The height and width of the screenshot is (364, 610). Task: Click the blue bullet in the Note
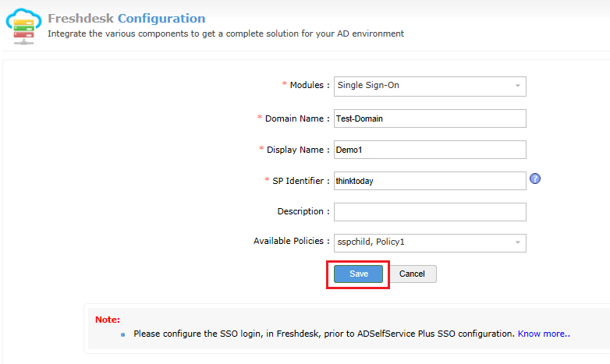(122, 334)
